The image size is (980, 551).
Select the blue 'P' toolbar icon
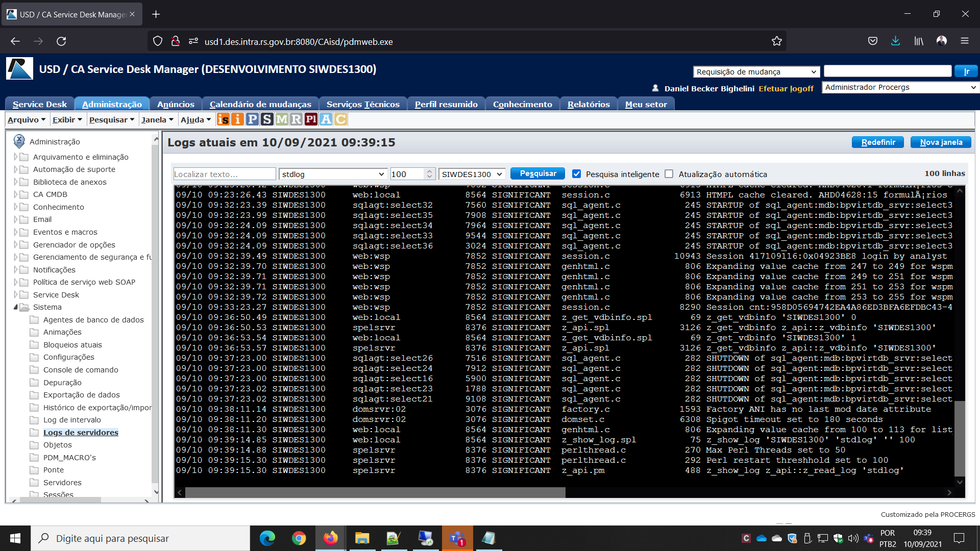pos(252,119)
